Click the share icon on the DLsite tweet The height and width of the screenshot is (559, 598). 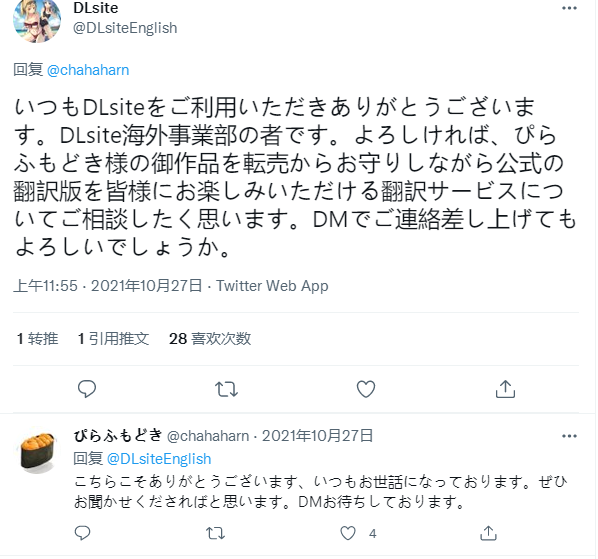pyautogui.click(x=505, y=389)
